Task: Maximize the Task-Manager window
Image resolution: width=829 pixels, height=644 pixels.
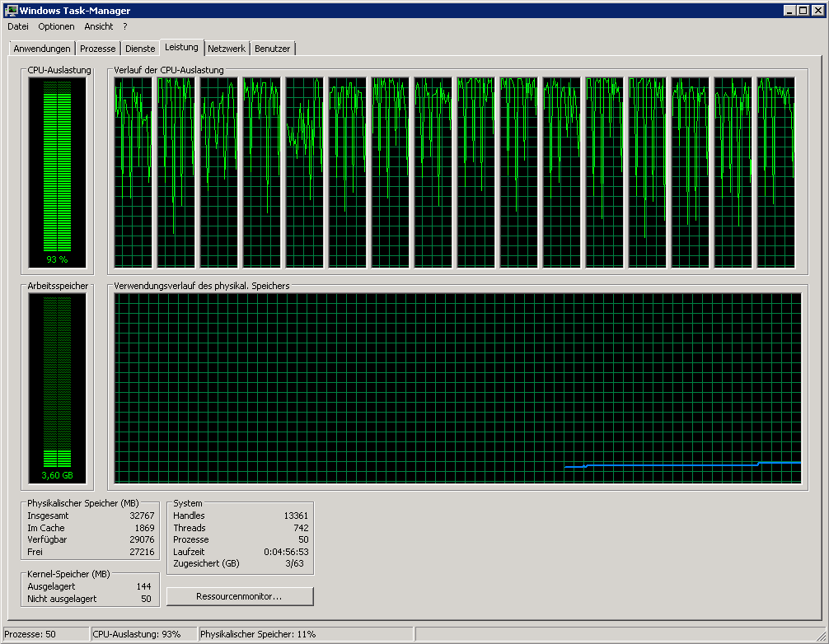Action: click(x=803, y=10)
